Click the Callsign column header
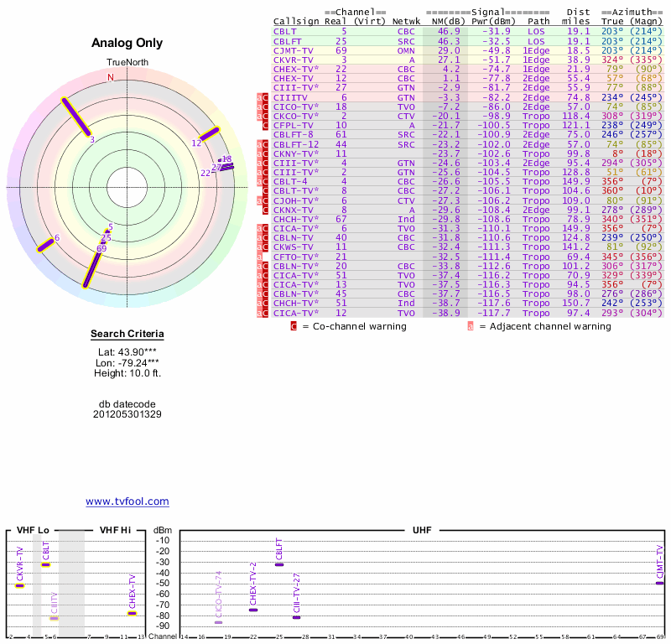Image resolution: width=671 pixels, height=644 pixels. click(296, 21)
